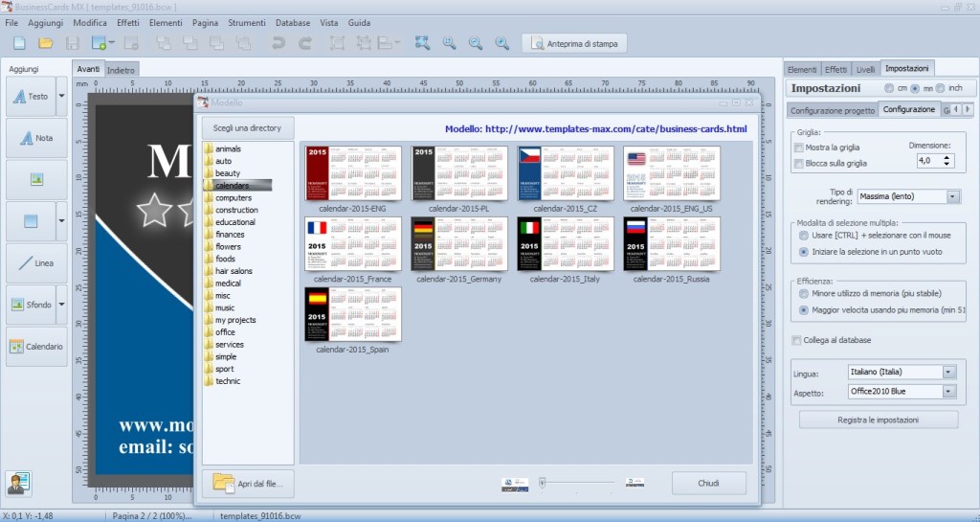Open the Tipo di rendering dropdown

click(x=909, y=196)
